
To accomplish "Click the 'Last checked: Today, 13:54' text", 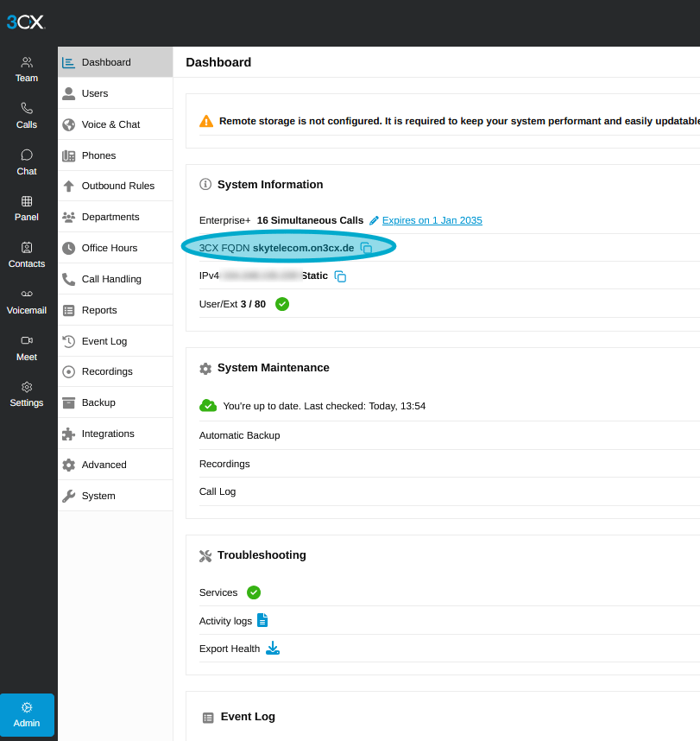I will (x=364, y=406).
